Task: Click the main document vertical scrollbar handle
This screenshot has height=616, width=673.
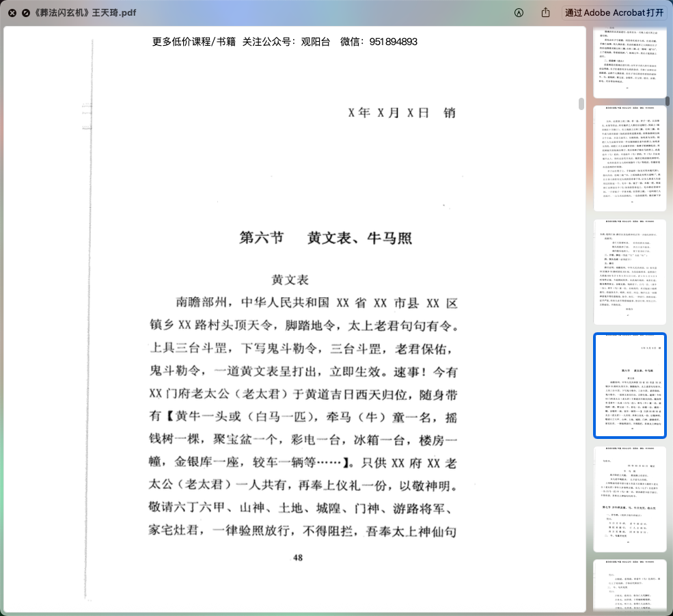Action: (x=581, y=104)
